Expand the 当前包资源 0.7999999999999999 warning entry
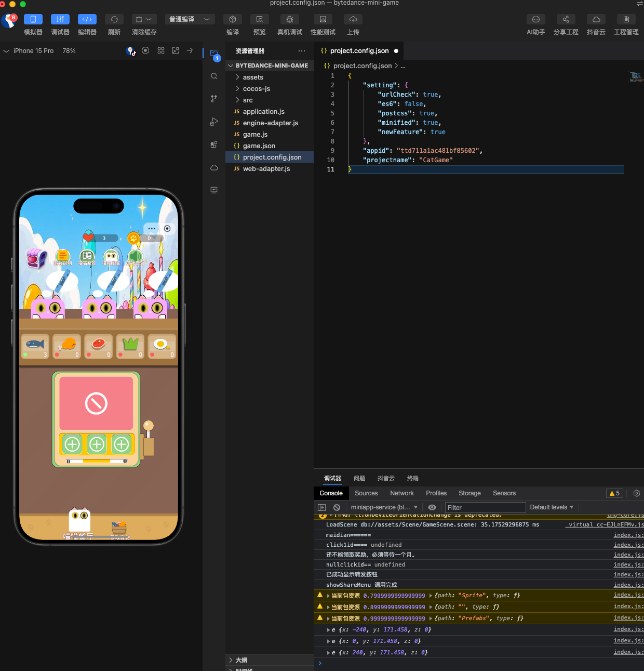This screenshot has width=644, height=671. (x=328, y=596)
